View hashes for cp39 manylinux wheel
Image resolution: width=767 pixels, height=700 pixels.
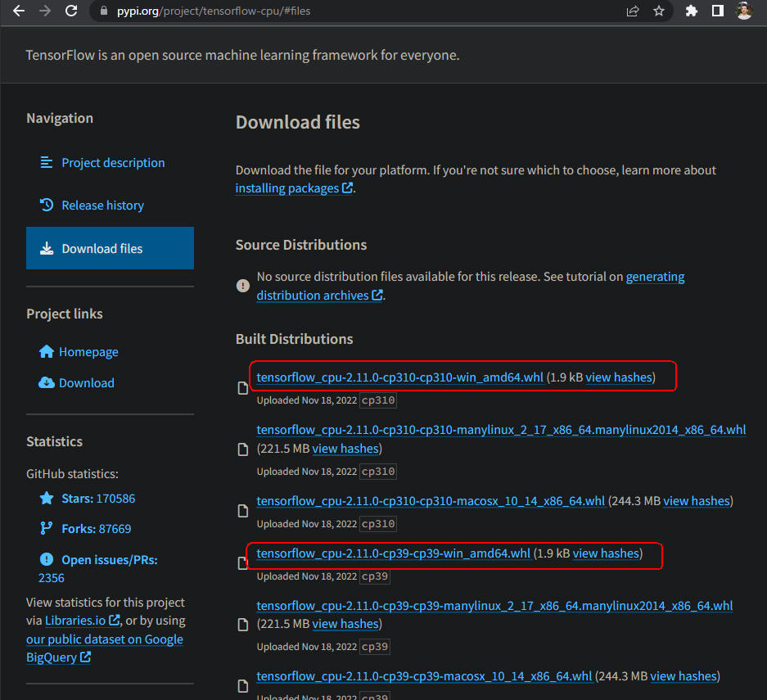click(345, 624)
